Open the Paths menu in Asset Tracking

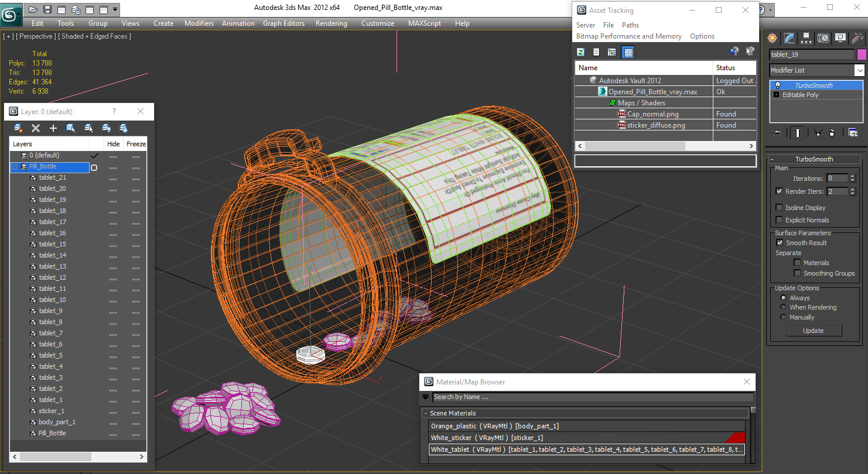630,25
